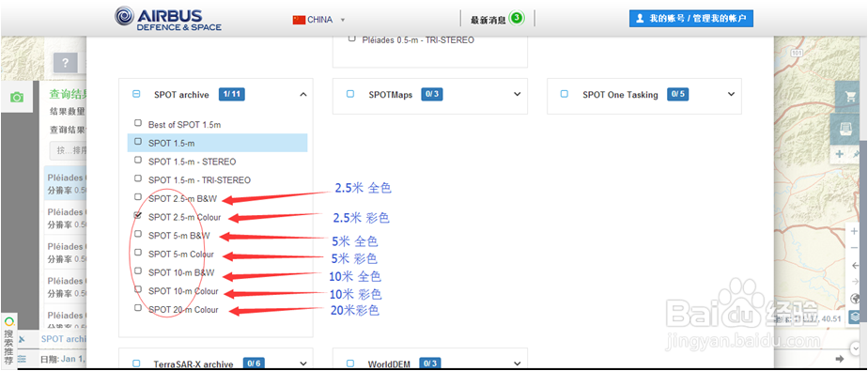
Task: Click the green camera icon
Action: (x=17, y=98)
